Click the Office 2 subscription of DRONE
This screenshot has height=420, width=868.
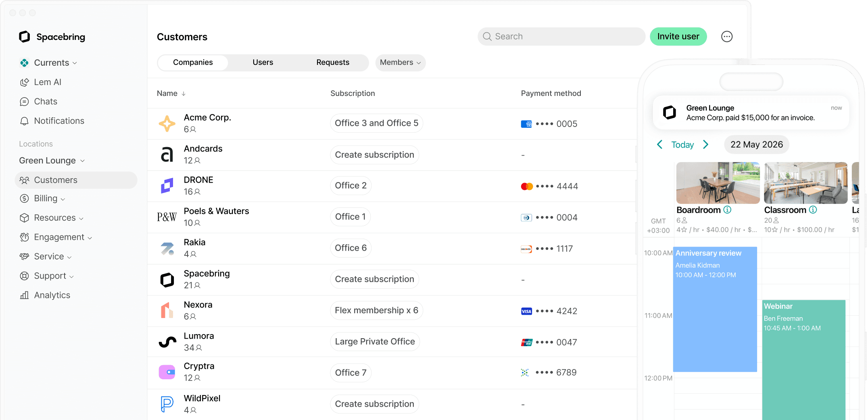click(351, 186)
